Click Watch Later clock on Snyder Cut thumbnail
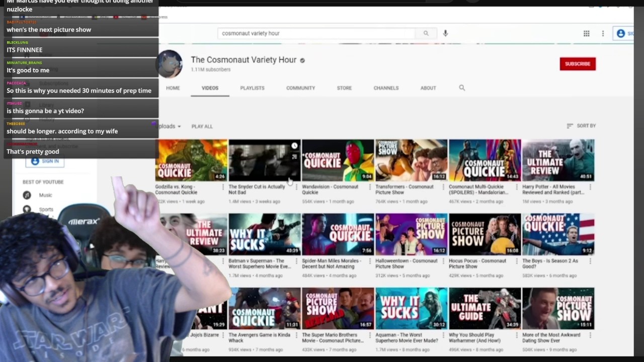644x362 pixels. pos(294,146)
